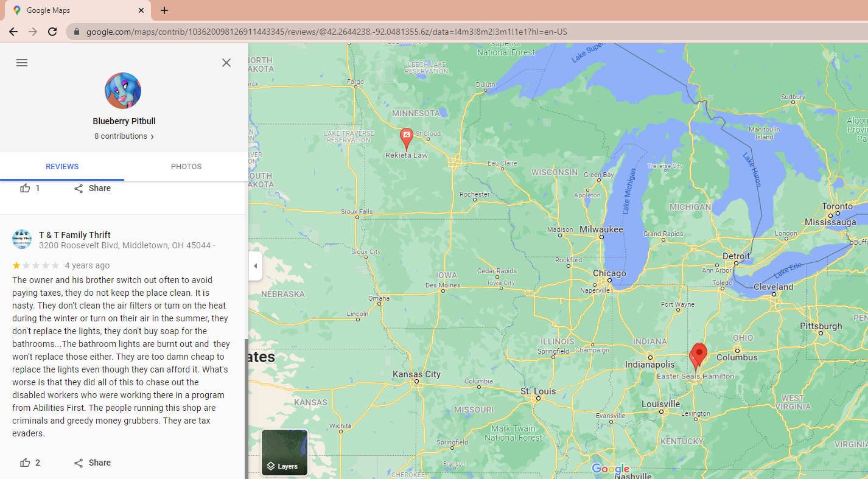Image resolution: width=868 pixels, height=479 pixels.
Task: Click the Louisville label on the map
Action: pos(661,404)
